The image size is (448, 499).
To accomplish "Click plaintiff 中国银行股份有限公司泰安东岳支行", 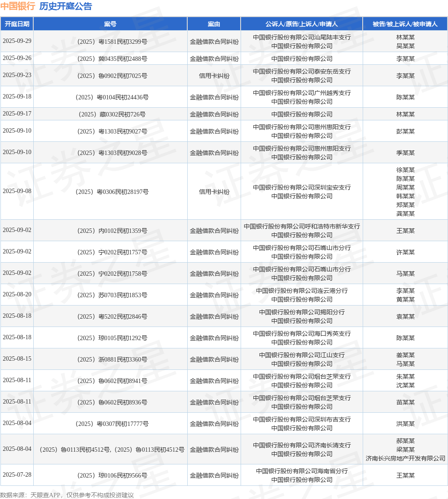I will tap(301, 72).
